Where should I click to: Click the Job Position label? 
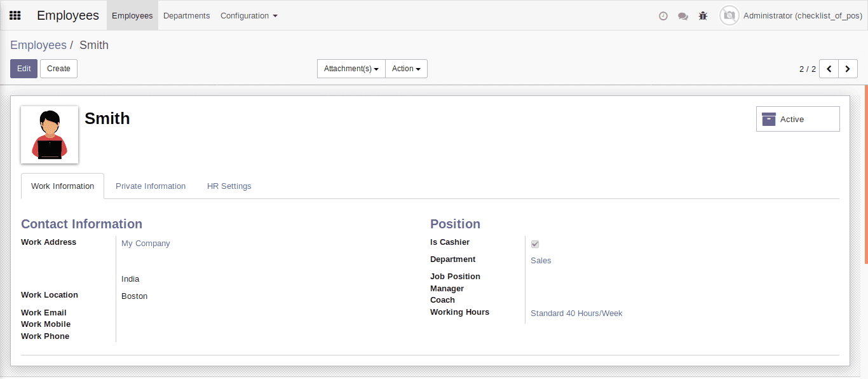455,277
